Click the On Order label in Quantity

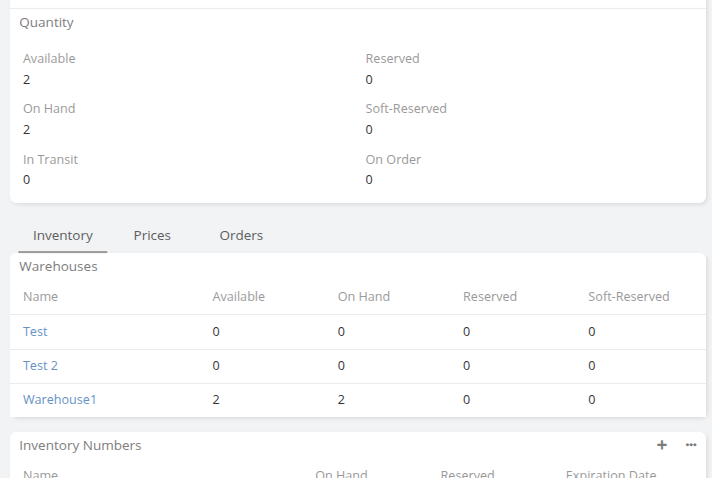[393, 160]
